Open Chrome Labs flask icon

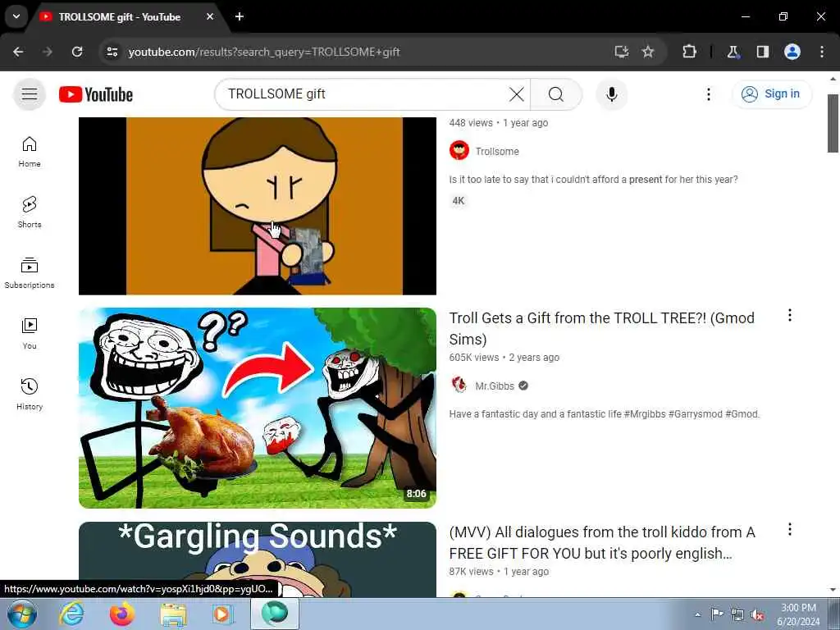click(x=733, y=52)
